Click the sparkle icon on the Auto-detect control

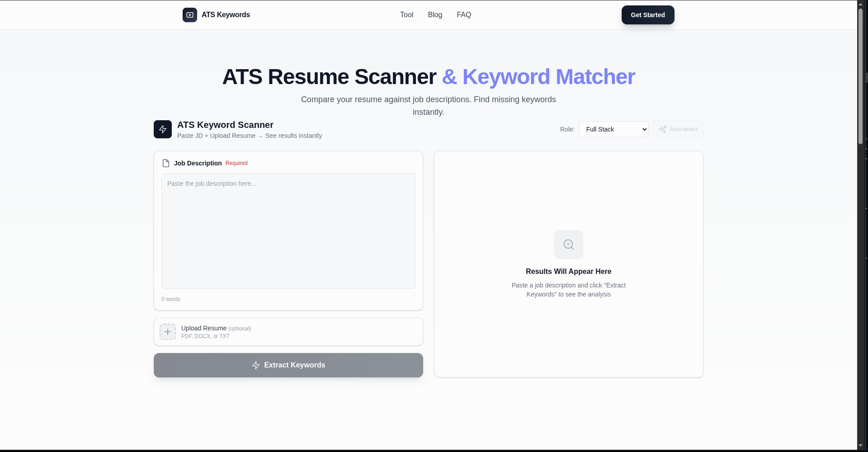pos(663,129)
